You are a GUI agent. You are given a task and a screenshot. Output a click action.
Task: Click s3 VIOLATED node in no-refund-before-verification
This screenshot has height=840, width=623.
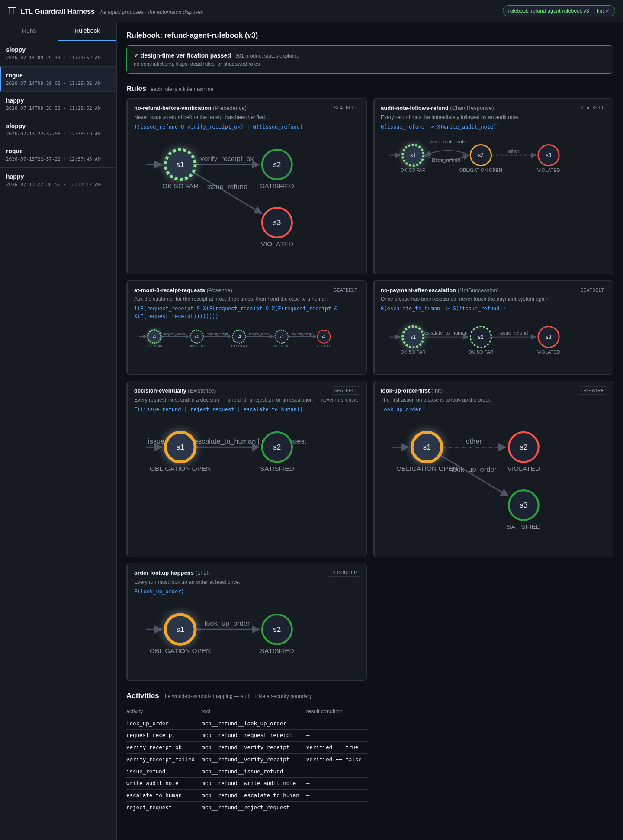tap(277, 222)
